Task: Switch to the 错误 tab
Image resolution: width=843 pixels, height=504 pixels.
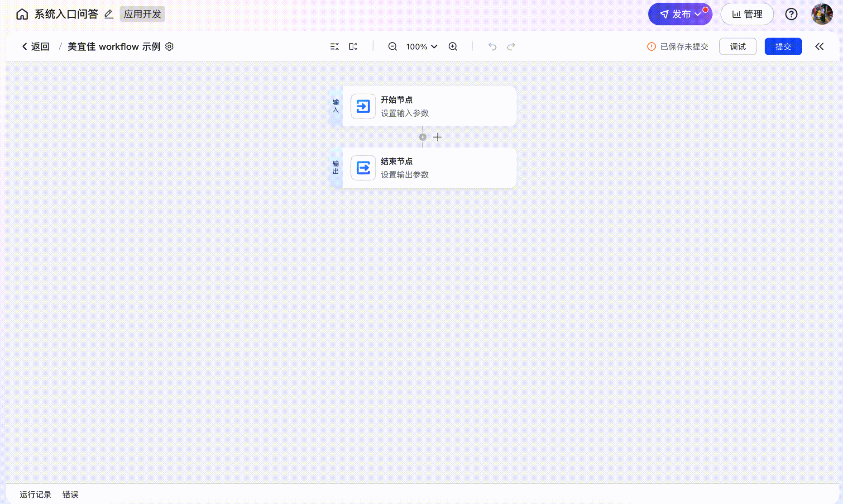Action: click(70, 494)
